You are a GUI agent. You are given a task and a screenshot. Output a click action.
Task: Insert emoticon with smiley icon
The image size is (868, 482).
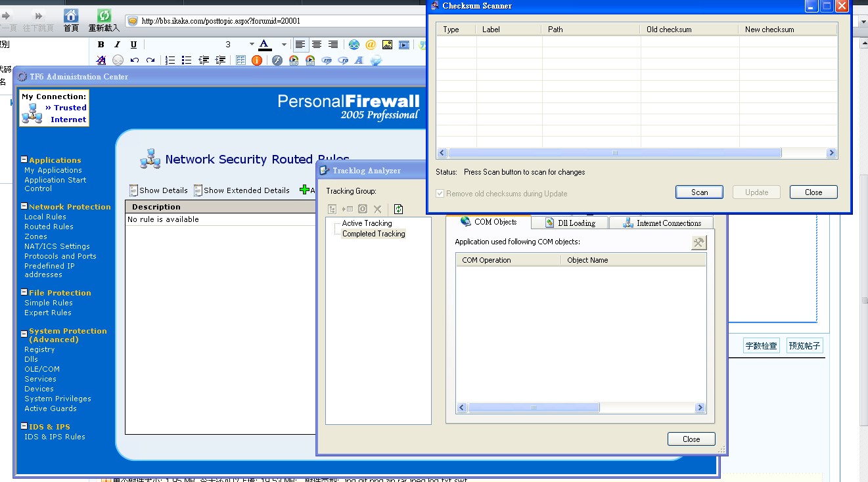click(118, 60)
